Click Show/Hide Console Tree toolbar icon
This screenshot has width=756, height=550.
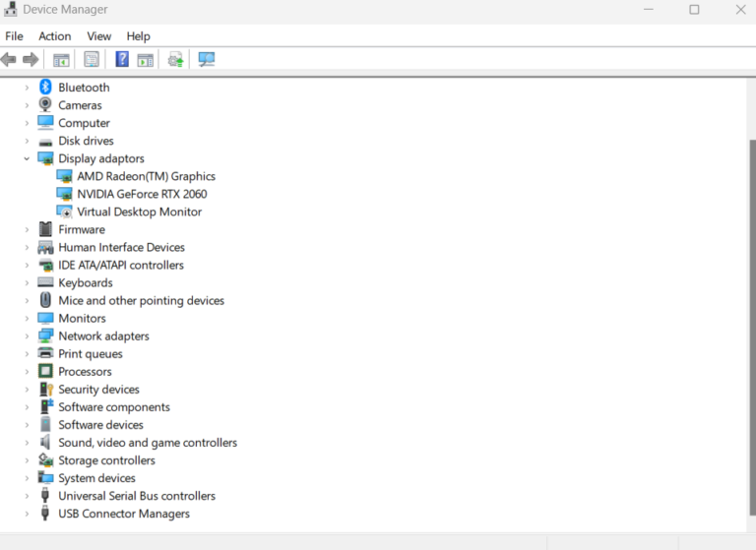(61, 59)
